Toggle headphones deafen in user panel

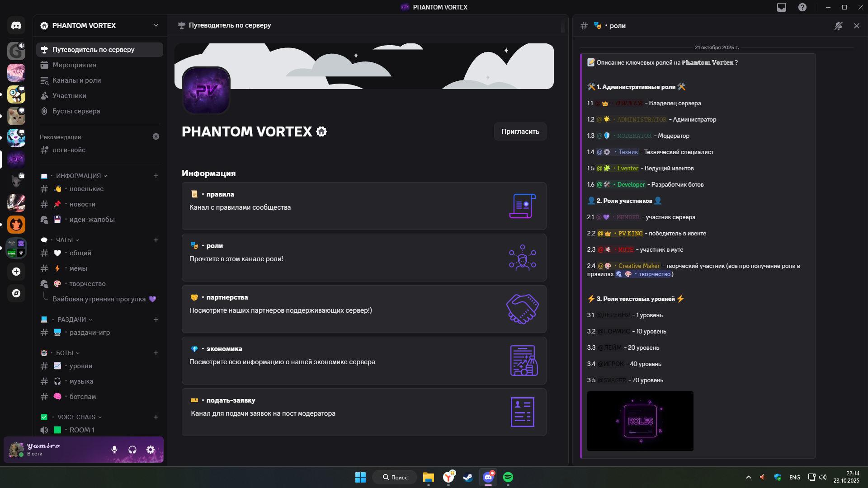click(132, 450)
